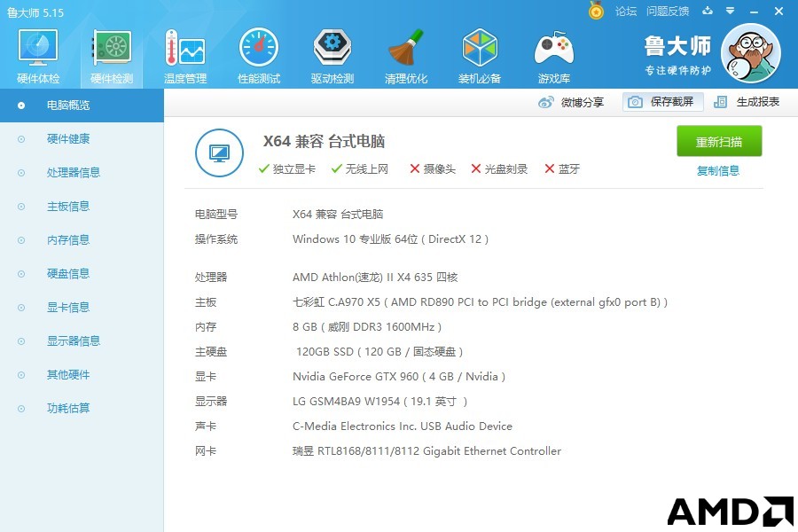Select 硬盘信息 sidebar item
This screenshot has width=798, height=532.
point(82,273)
